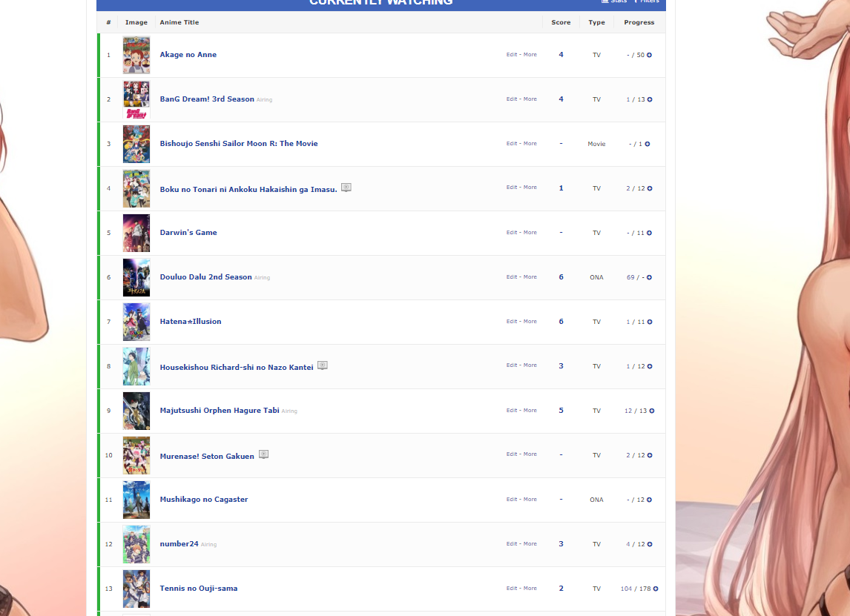Add an episode to Mushikago no Cagaster

tap(650, 500)
